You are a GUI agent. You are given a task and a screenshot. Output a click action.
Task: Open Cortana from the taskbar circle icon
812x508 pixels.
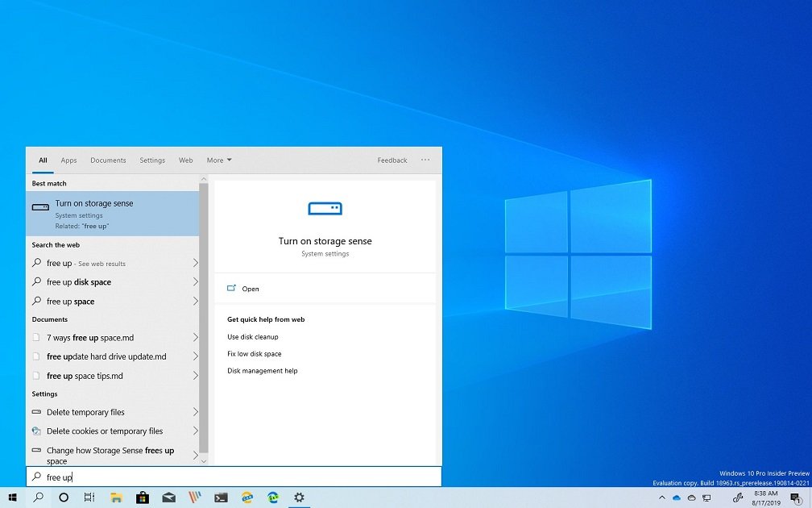point(64,498)
